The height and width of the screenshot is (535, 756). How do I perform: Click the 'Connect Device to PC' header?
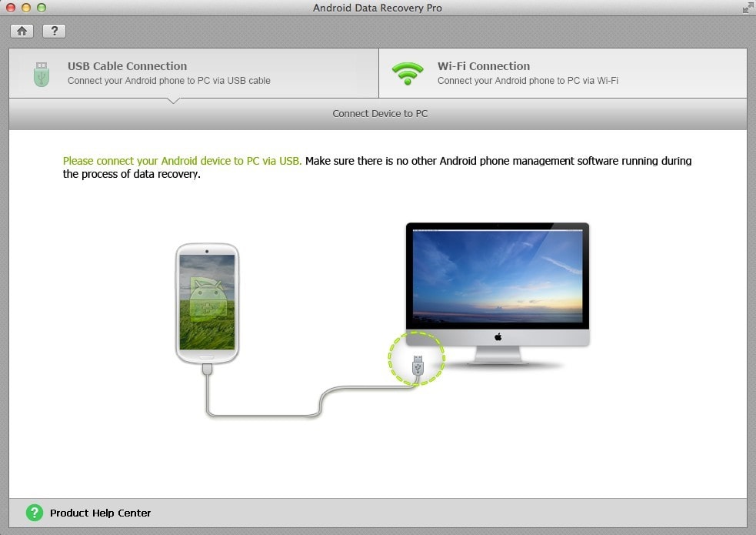pos(380,113)
